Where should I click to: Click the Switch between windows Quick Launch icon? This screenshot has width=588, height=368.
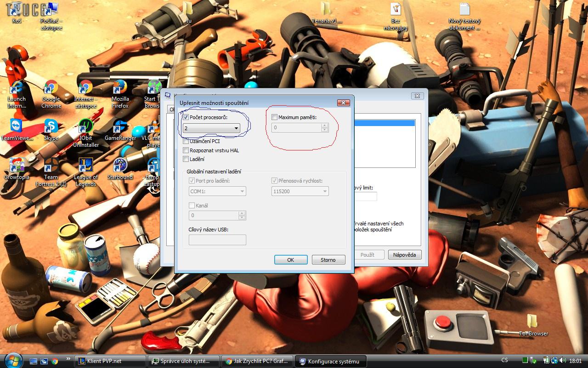[x=44, y=361]
